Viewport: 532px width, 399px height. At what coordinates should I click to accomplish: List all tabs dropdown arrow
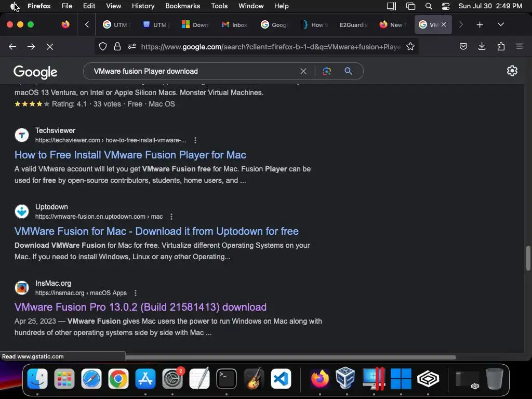click(x=501, y=24)
